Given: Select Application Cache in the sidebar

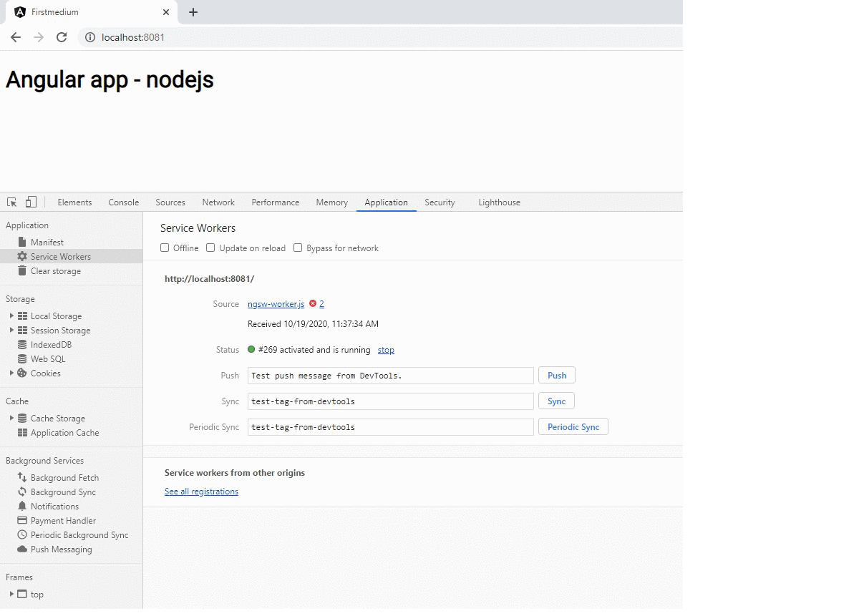Looking at the screenshot, I should pyautogui.click(x=65, y=433).
